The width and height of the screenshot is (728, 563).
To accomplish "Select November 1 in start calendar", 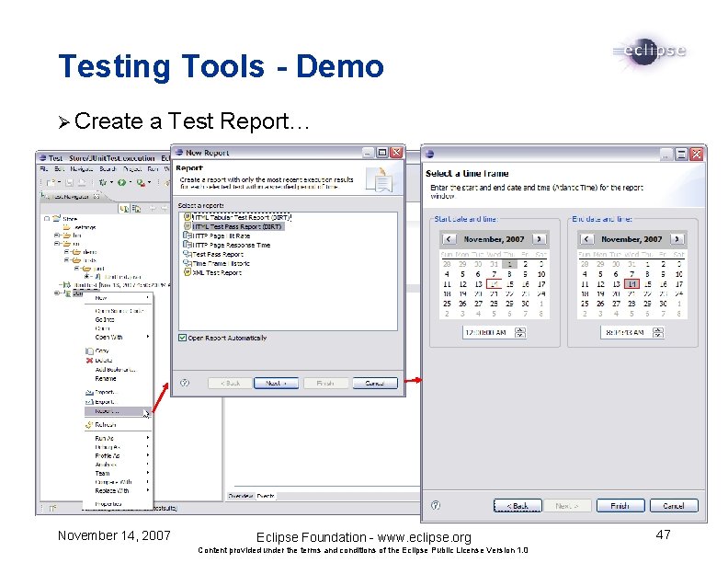I will 509,264.
